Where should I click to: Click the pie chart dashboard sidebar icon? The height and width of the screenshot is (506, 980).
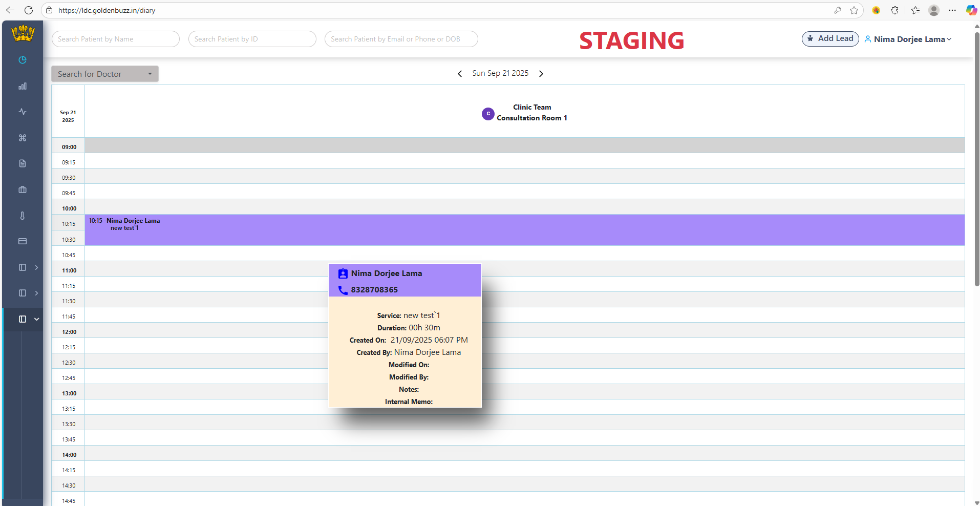23,60
